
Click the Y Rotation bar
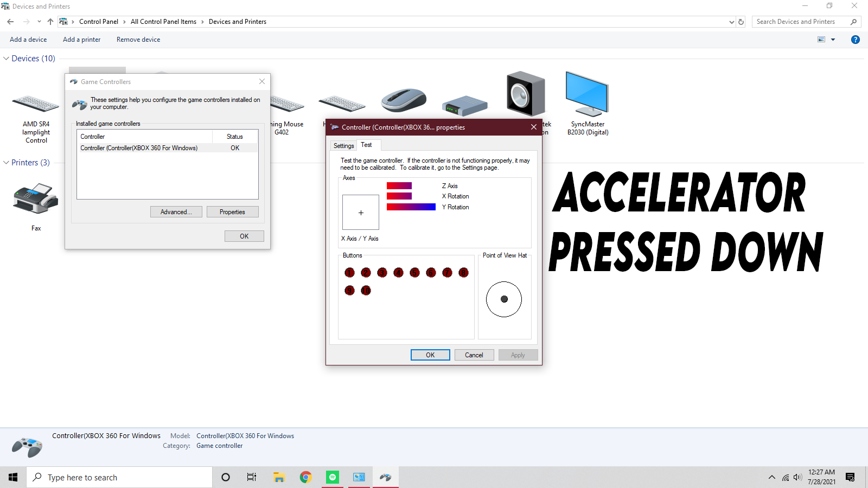[x=411, y=207]
